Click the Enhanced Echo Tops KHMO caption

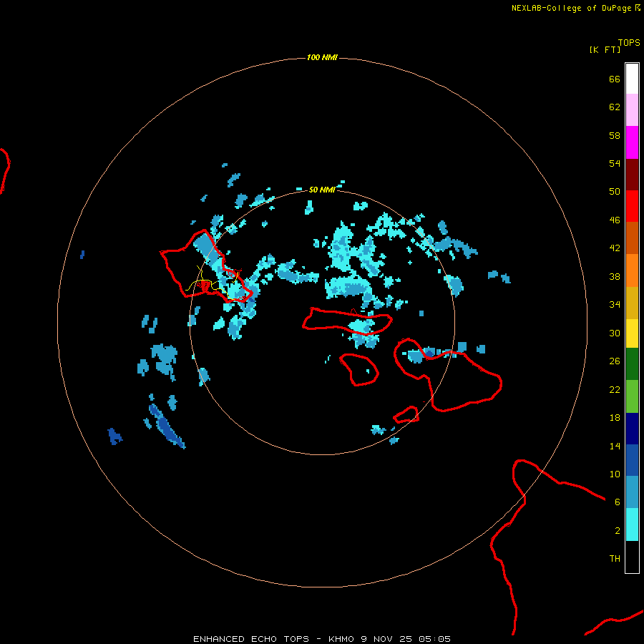click(322, 639)
